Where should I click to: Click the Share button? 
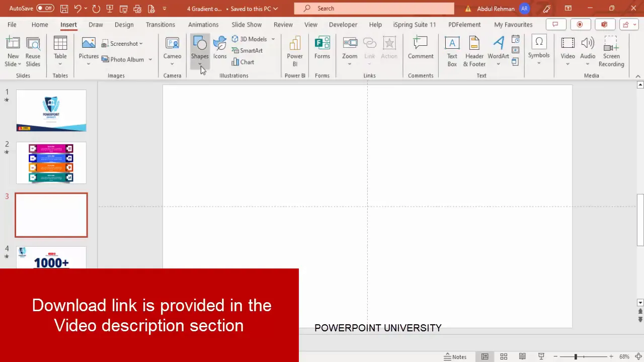point(628,25)
